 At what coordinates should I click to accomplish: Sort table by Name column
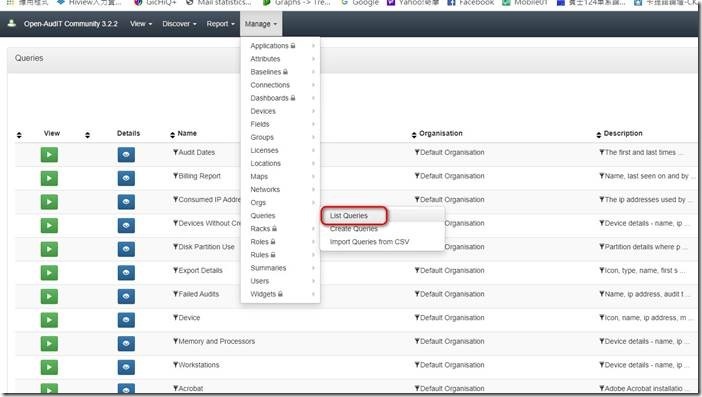coord(172,135)
